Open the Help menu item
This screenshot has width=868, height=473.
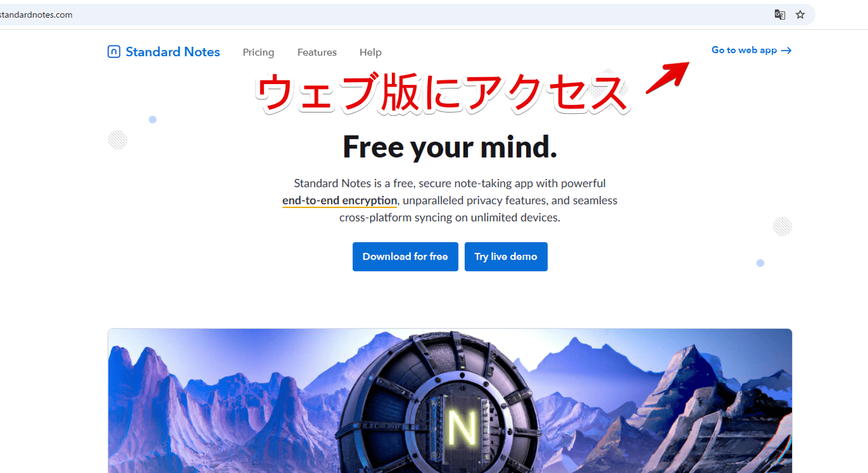(x=370, y=52)
